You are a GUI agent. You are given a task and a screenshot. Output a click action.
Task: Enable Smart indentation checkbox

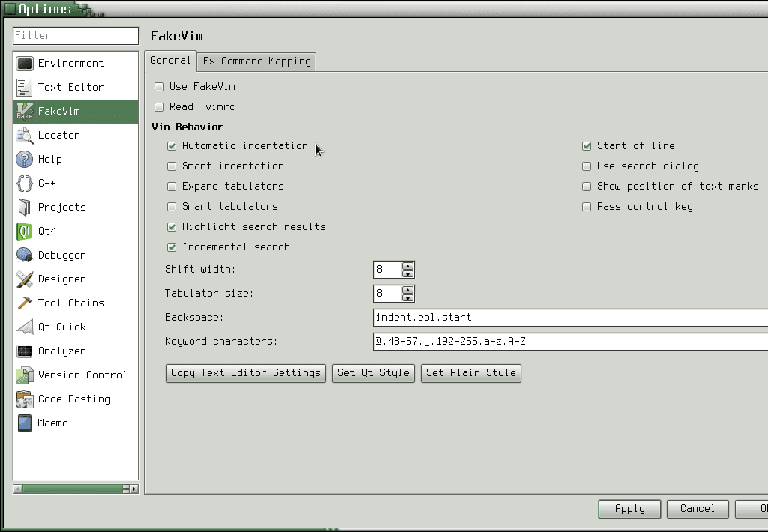(172, 166)
